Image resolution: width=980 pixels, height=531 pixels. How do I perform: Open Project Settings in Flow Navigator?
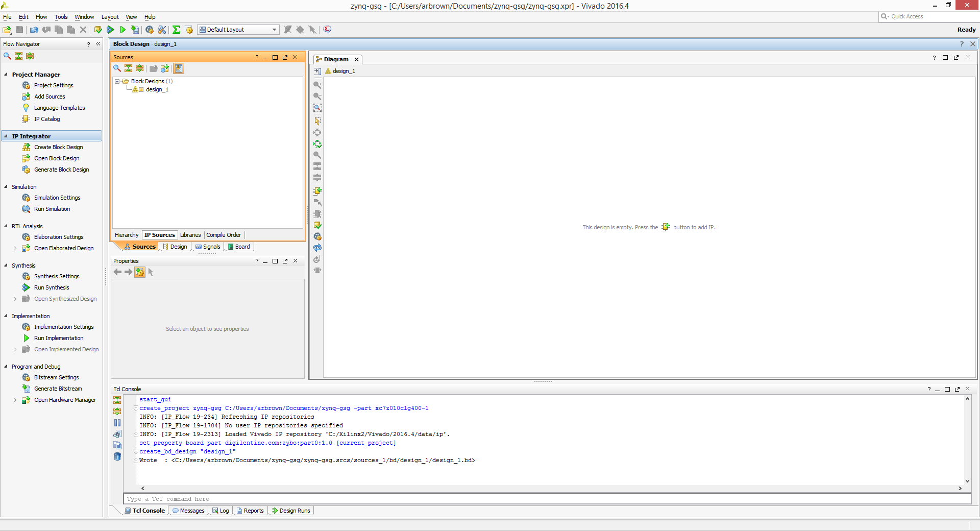tap(53, 85)
